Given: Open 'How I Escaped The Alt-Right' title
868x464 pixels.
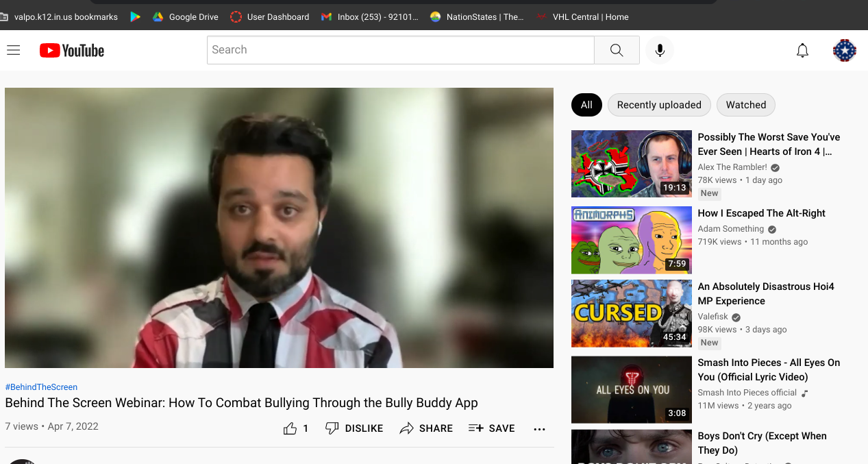Looking at the screenshot, I should [762, 213].
